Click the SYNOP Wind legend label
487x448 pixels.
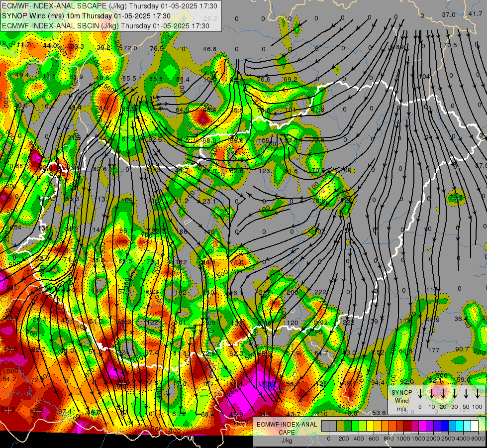point(401,396)
